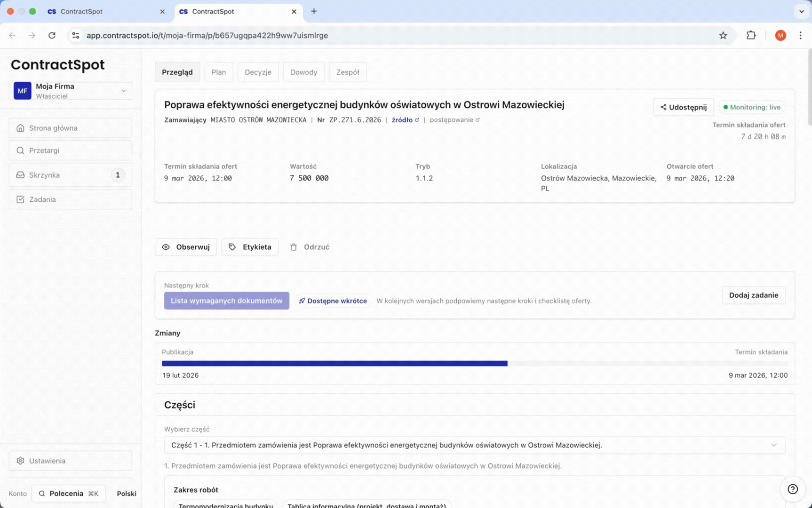This screenshot has width=812, height=508.
Task: Open Ustawienia settings
Action: coord(70,461)
